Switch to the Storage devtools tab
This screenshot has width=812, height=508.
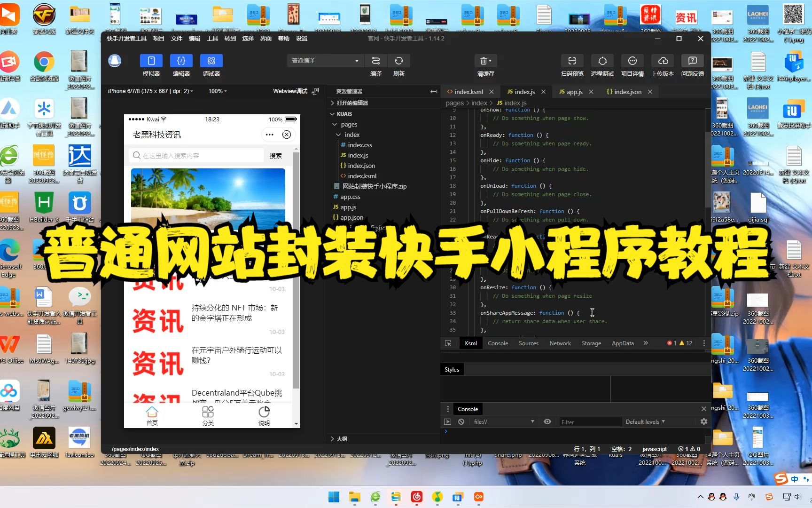pos(591,343)
